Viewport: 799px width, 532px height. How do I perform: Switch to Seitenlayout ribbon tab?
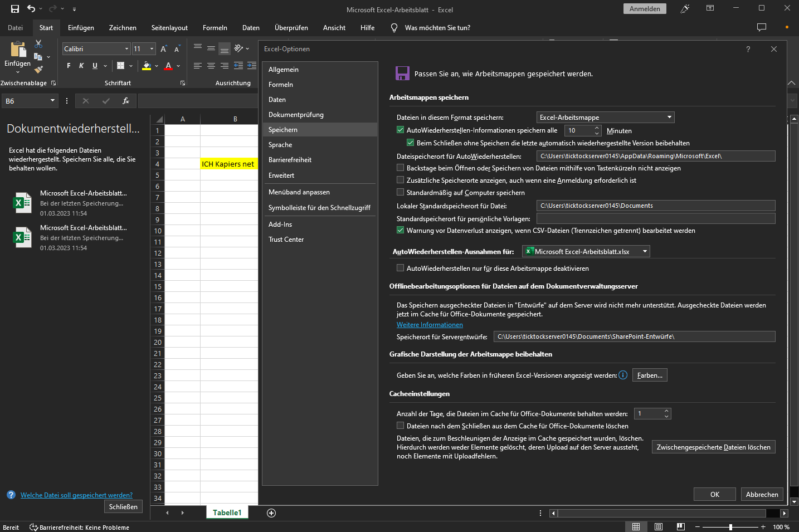169,28
